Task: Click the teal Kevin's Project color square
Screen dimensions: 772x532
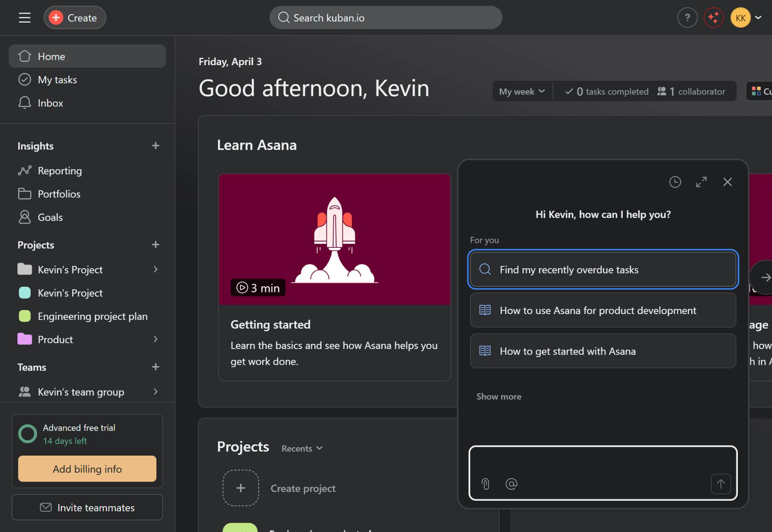Action: pyautogui.click(x=25, y=293)
